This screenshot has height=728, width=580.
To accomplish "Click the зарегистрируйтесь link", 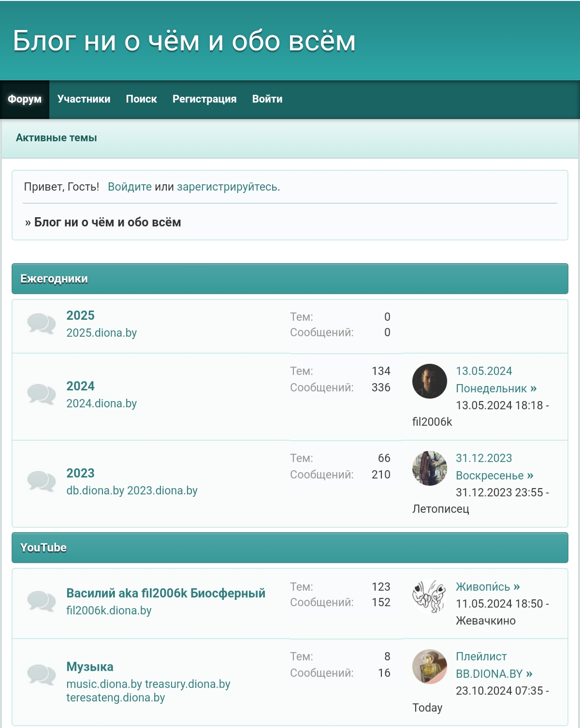I will coord(227,187).
